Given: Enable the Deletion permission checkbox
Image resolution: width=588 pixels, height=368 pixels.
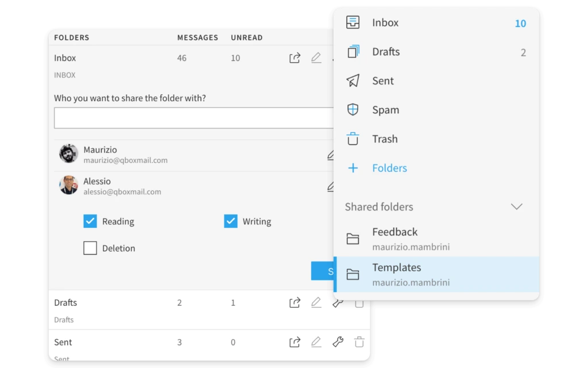Looking at the screenshot, I should (90, 248).
